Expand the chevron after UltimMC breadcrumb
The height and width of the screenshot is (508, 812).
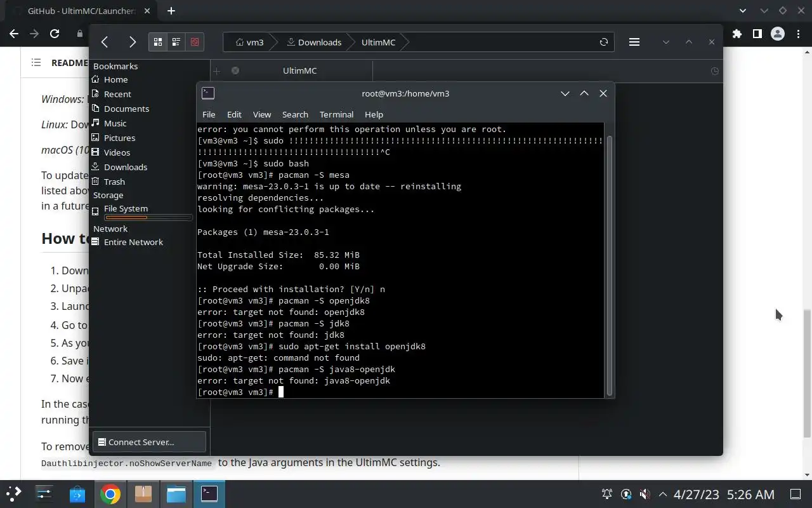(x=405, y=42)
